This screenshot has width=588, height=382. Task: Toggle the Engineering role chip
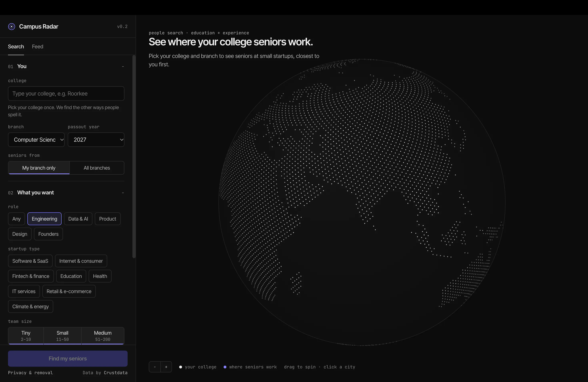(x=44, y=219)
